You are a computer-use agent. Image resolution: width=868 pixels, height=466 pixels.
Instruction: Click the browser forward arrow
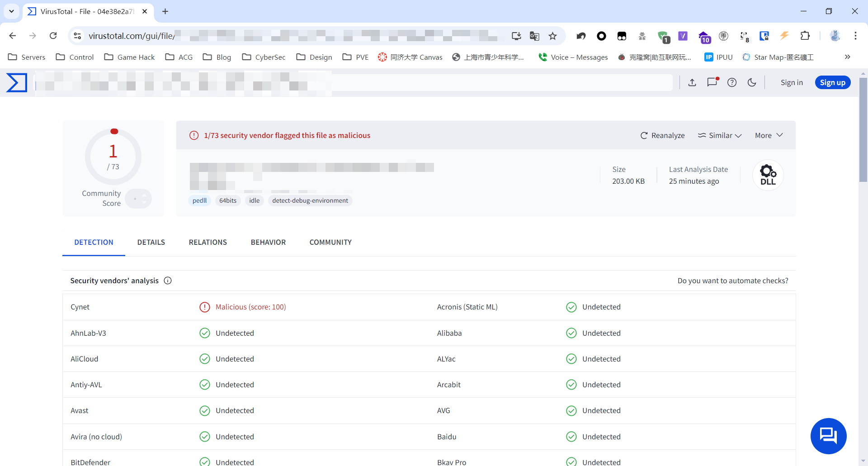(x=33, y=36)
